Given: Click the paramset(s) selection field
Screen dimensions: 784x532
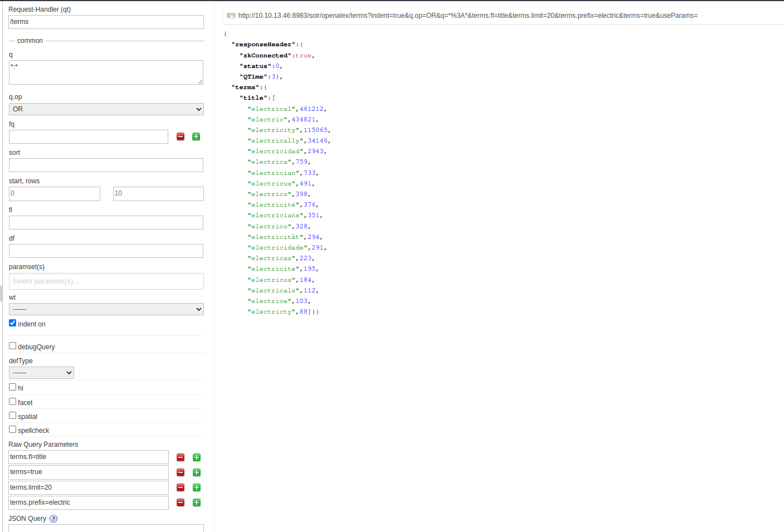Looking at the screenshot, I should 106,281.
